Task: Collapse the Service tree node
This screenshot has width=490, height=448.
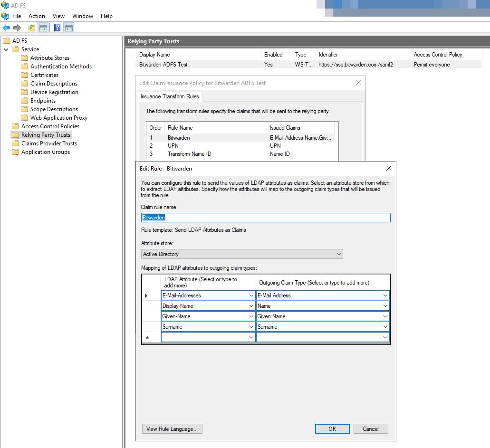Action: pyautogui.click(x=6, y=49)
